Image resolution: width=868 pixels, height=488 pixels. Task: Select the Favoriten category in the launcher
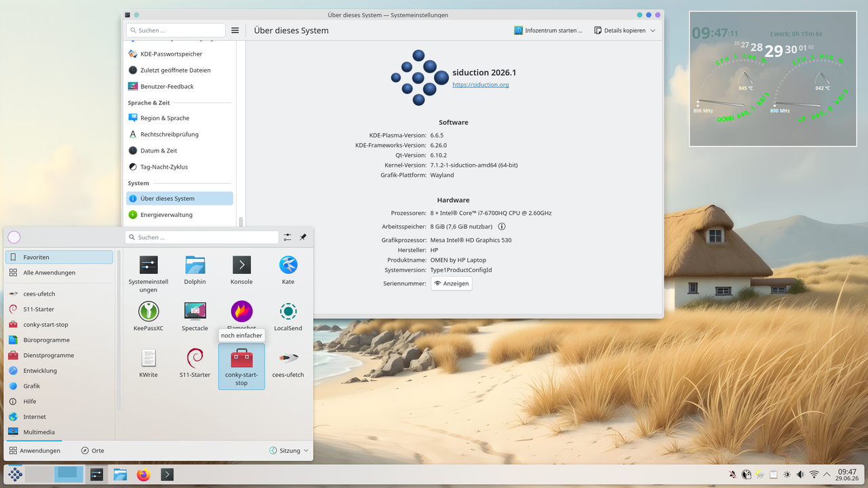click(x=59, y=257)
